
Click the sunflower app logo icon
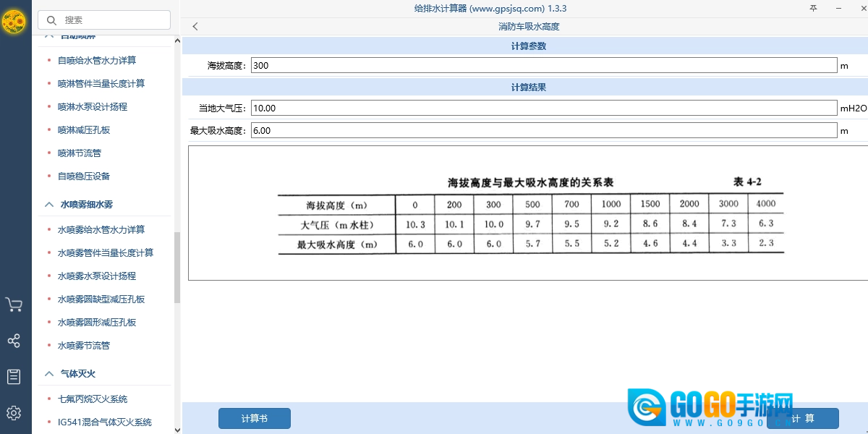14,22
